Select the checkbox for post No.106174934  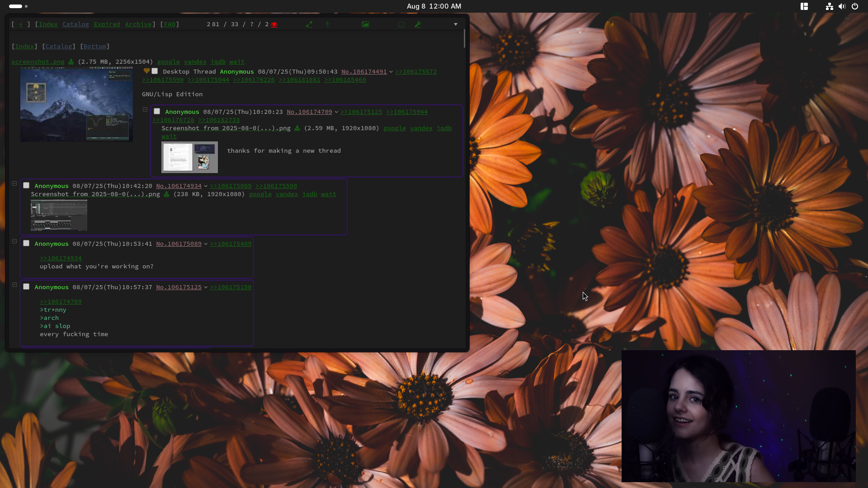[x=26, y=185]
